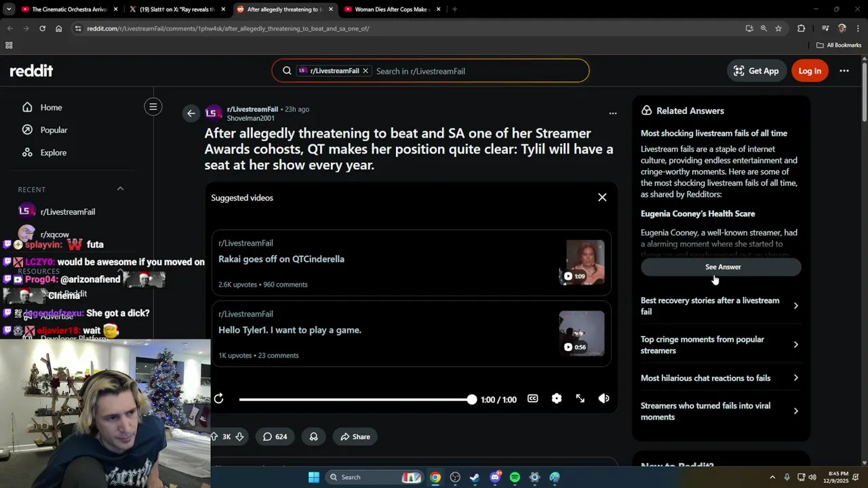The width and height of the screenshot is (868, 488).
Task: Downvote the post
Action: click(x=239, y=436)
